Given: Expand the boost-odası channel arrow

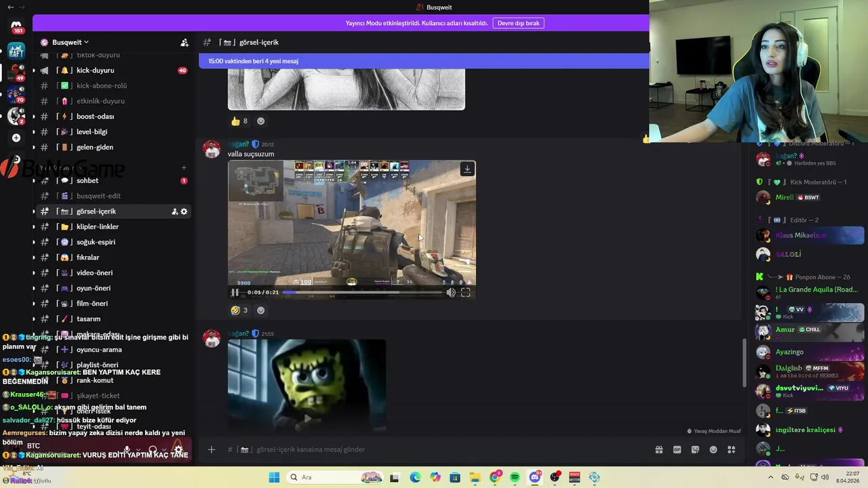Looking at the screenshot, I should [x=33, y=117].
